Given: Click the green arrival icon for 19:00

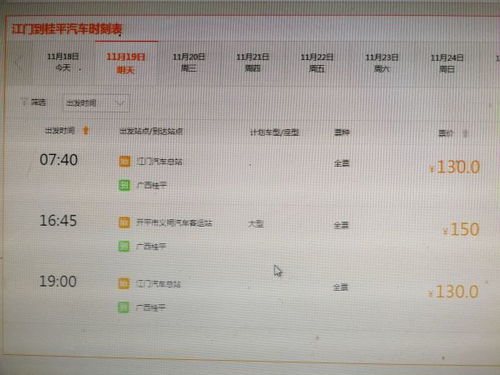Looking at the screenshot, I should (123, 307).
